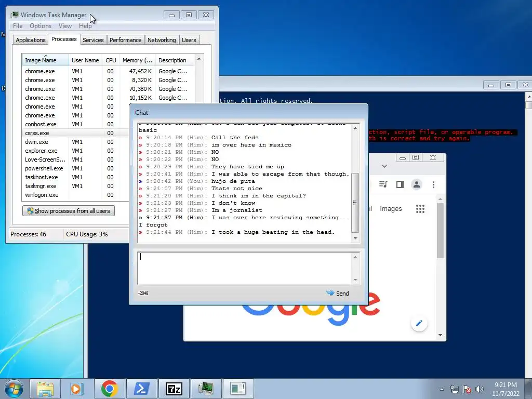
Task: Activate the chat program's taskbar icon
Action: pyautogui.click(x=238, y=389)
